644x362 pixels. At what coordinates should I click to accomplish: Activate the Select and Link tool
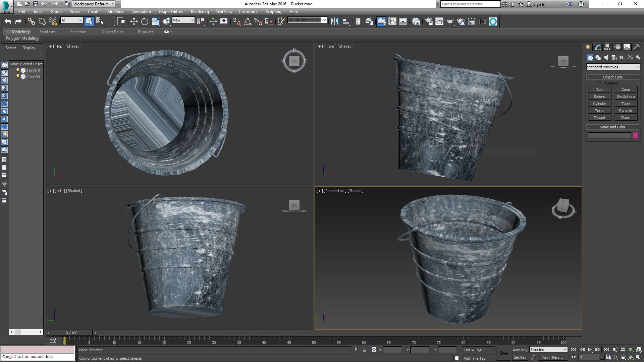[31, 21]
